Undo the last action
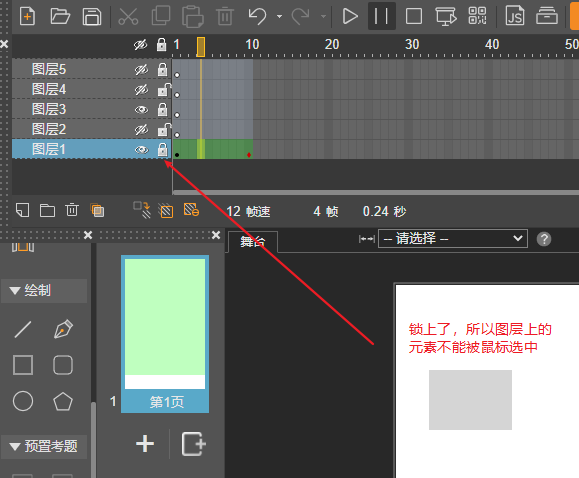579x478 pixels. point(257,16)
